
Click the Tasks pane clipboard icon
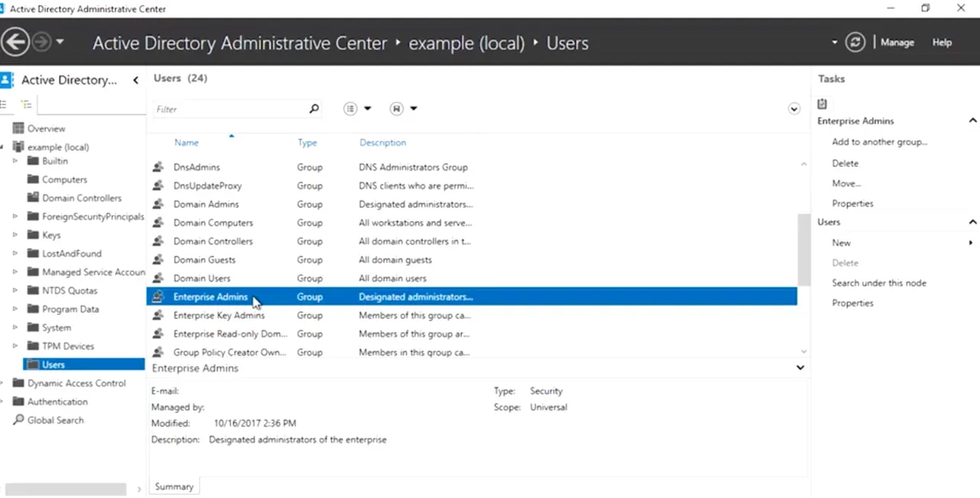(822, 103)
